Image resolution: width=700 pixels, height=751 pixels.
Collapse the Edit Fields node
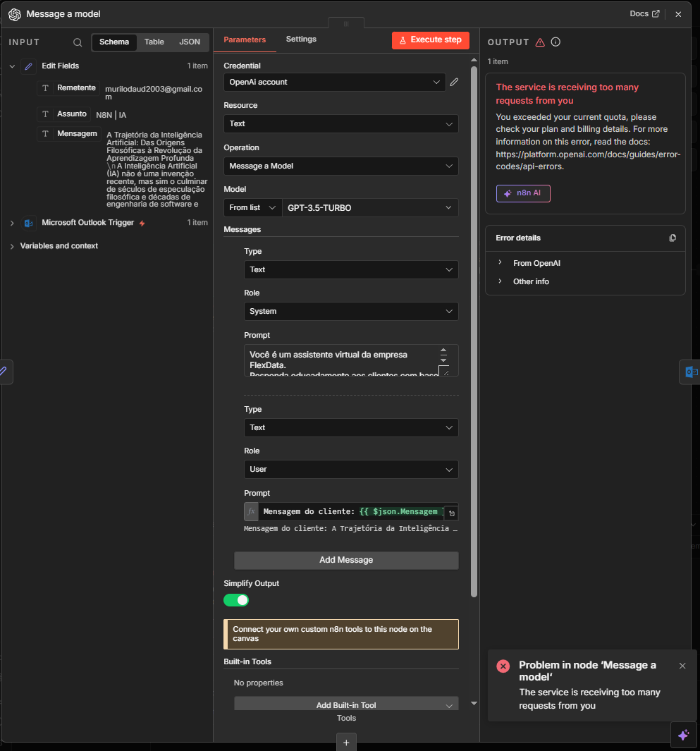tap(12, 66)
